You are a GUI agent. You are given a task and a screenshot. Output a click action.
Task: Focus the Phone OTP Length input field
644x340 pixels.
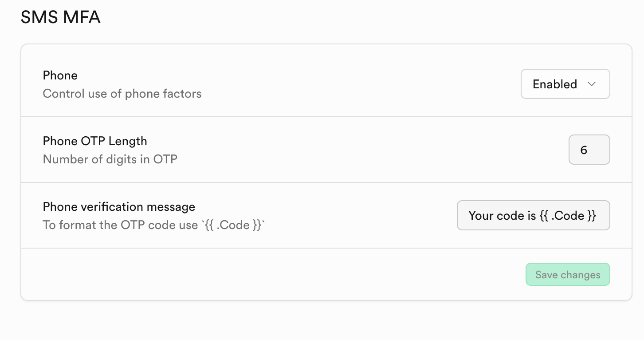coord(589,150)
